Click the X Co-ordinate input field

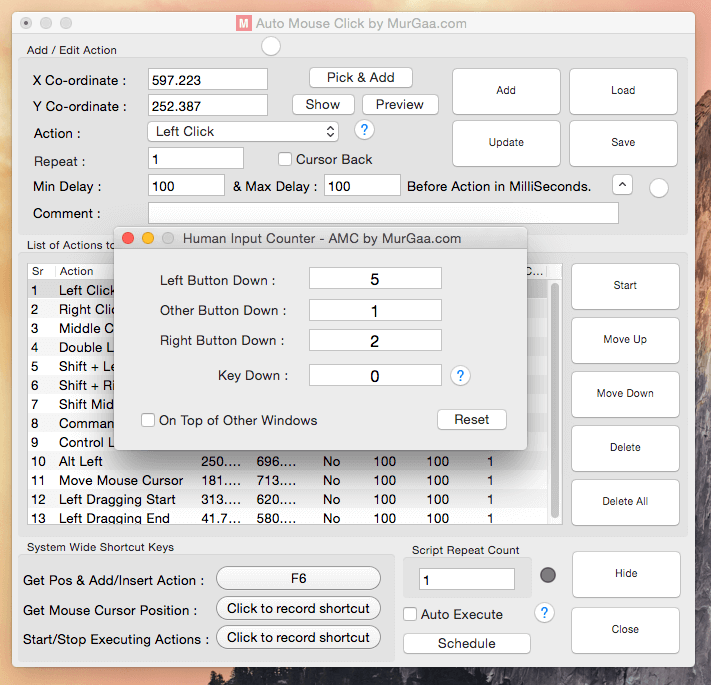208,80
